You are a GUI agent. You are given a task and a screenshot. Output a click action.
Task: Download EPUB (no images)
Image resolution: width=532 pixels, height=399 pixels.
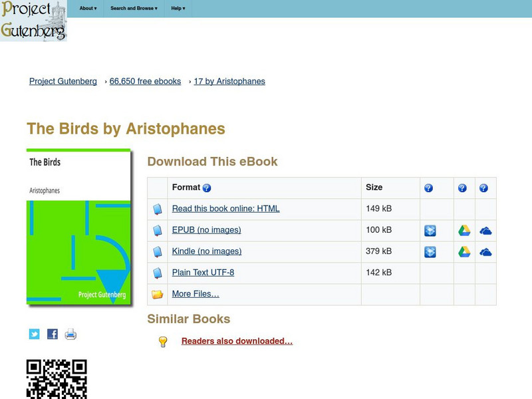pyautogui.click(x=207, y=230)
